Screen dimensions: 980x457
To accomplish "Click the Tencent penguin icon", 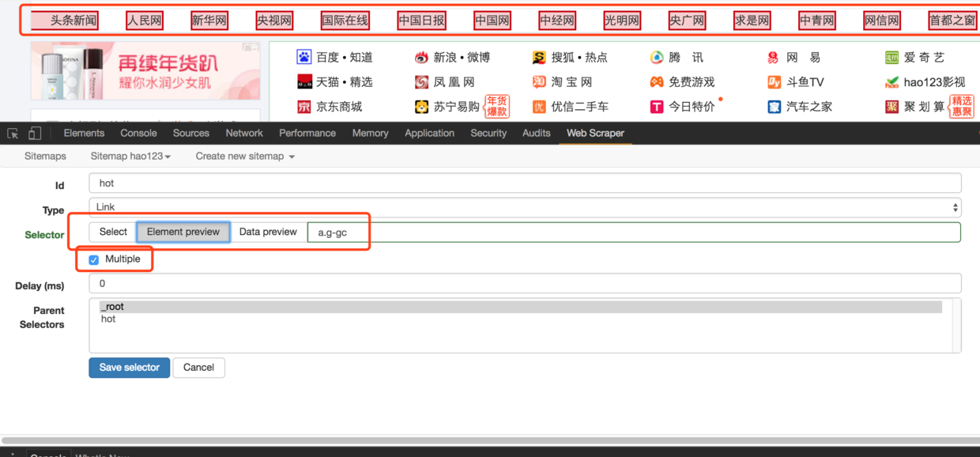I will pos(657,57).
